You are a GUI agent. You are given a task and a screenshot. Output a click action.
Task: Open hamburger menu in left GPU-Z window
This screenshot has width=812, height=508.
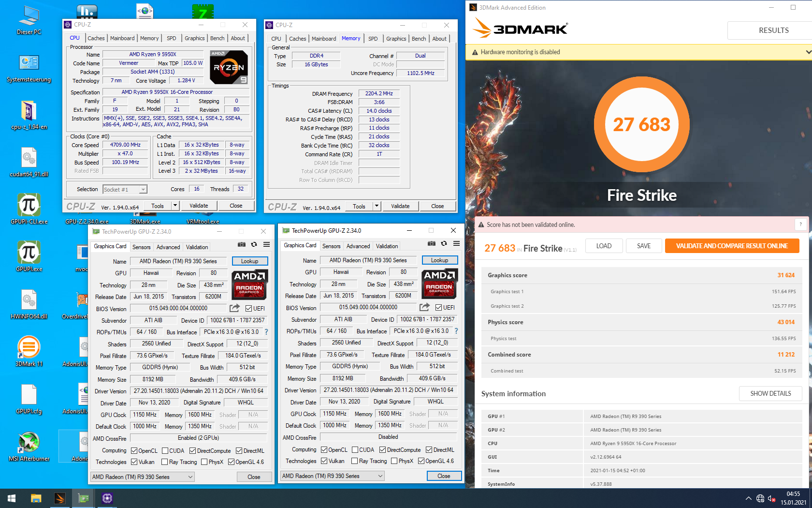(266, 244)
